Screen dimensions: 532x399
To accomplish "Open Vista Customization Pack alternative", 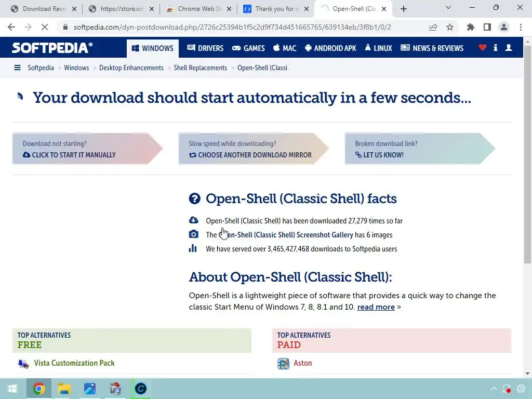I will [74, 363].
